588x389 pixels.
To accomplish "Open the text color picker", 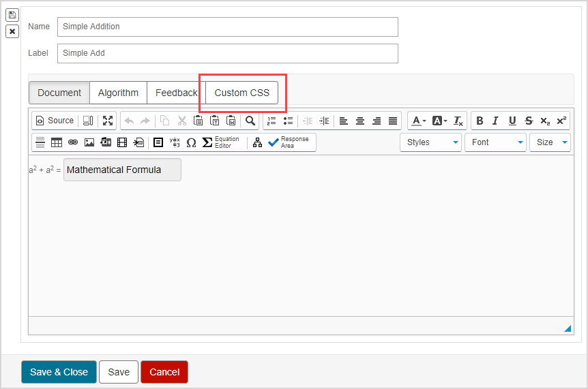I will [x=417, y=121].
